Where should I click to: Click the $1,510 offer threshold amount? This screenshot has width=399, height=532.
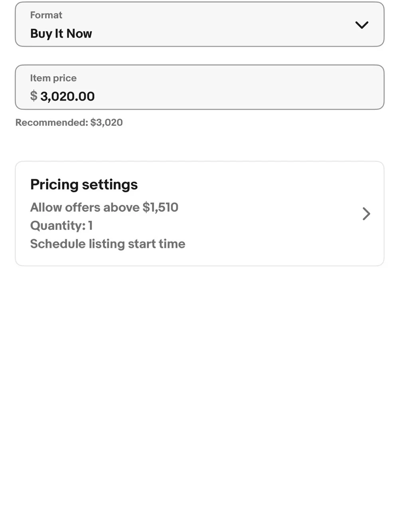coord(160,207)
